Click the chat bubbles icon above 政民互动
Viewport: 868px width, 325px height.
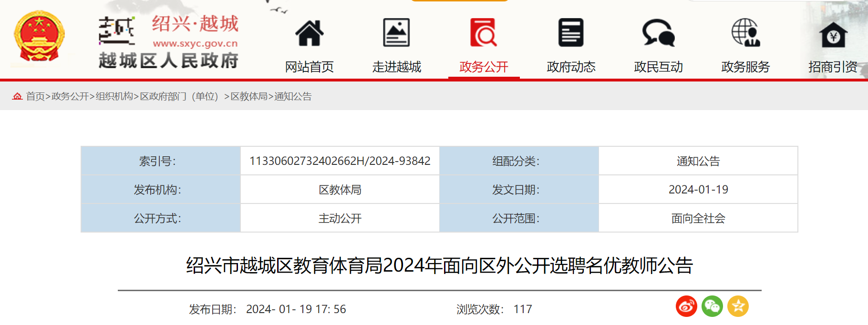[659, 32]
